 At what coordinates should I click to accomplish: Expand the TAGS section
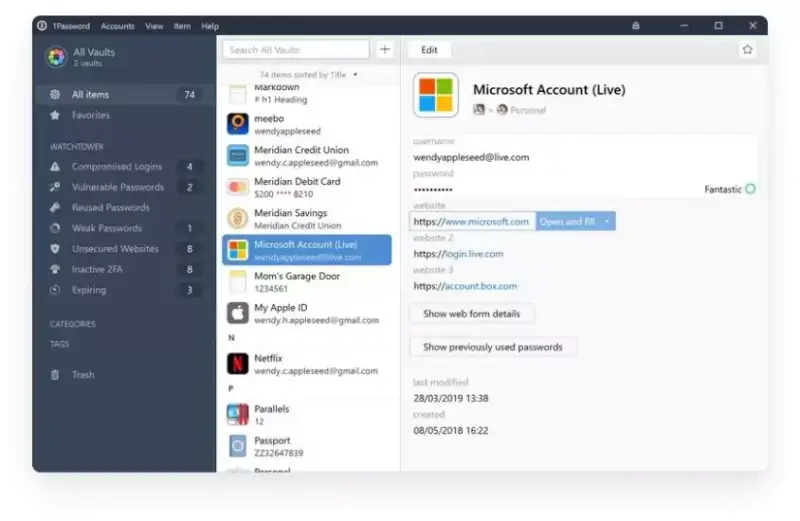pos(59,344)
